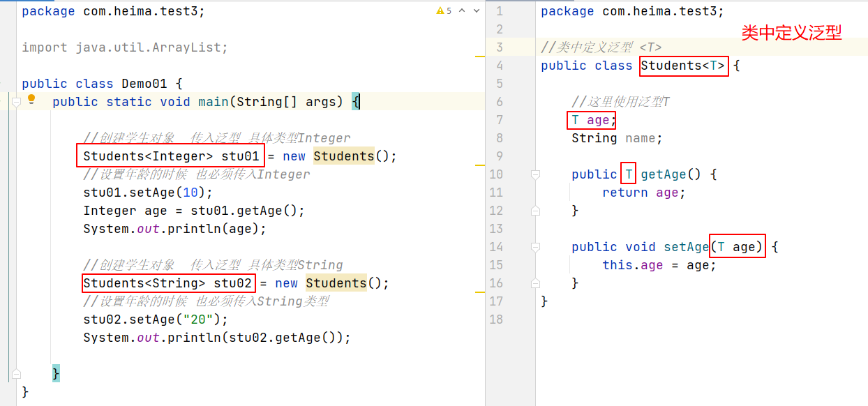Click the highlighted closing brace of main
This screenshot has height=406, width=868.
pyautogui.click(x=56, y=374)
